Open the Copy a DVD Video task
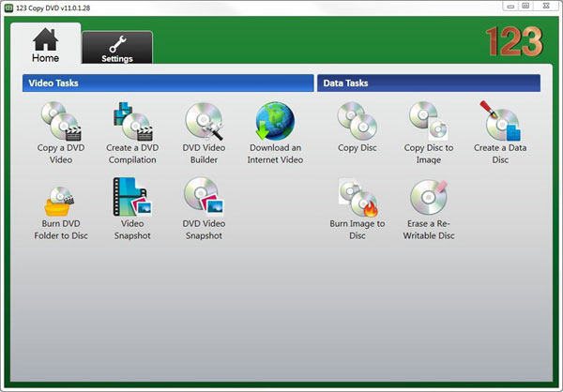The image size is (563, 392). [x=60, y=123]
